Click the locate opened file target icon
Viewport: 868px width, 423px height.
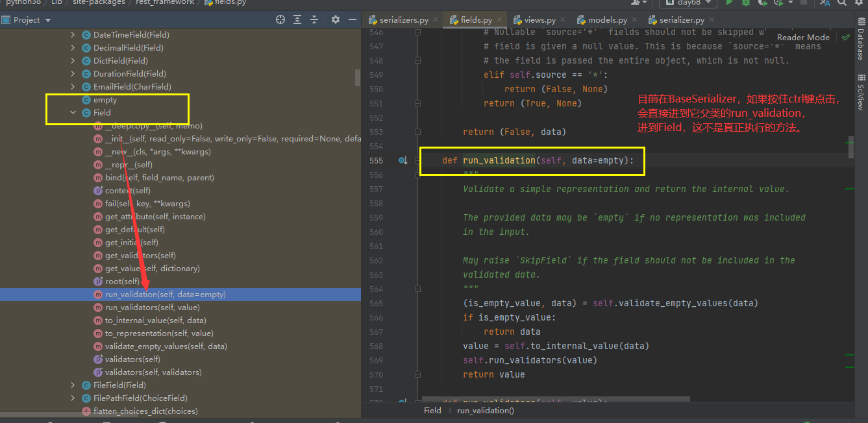click(x=280, y=20)
